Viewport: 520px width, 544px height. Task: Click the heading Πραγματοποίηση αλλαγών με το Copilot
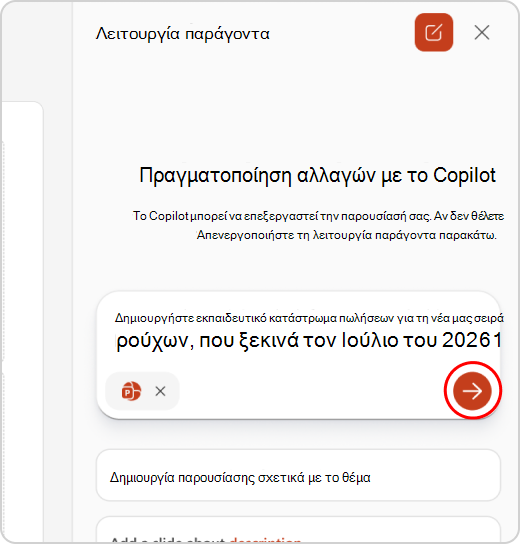tap(317, 175)
